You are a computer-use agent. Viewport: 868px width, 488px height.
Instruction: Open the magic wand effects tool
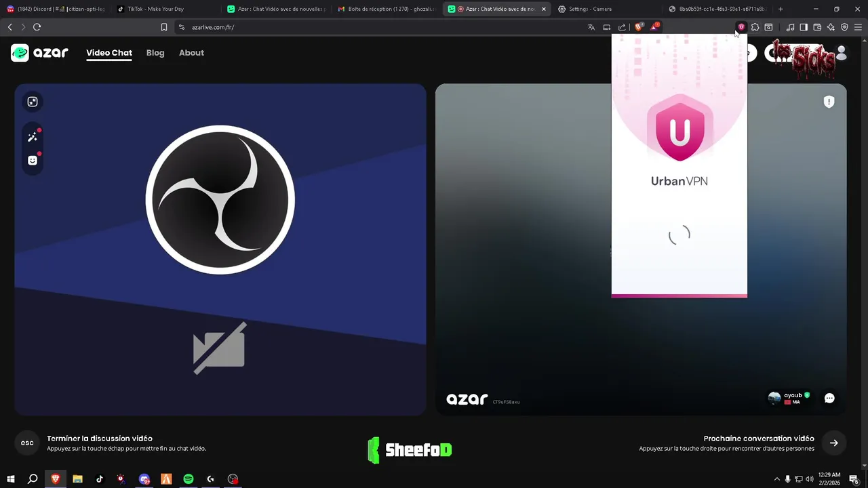coord(33,138)
